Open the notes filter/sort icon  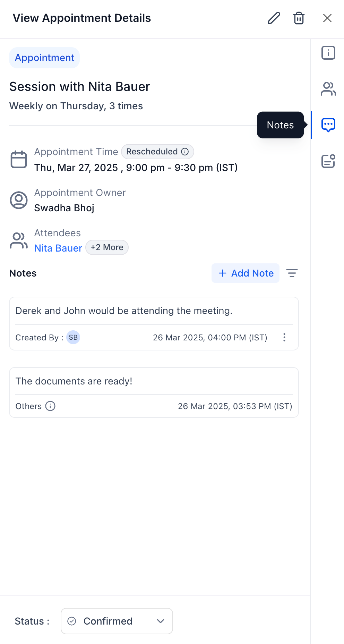pos(292,273)
